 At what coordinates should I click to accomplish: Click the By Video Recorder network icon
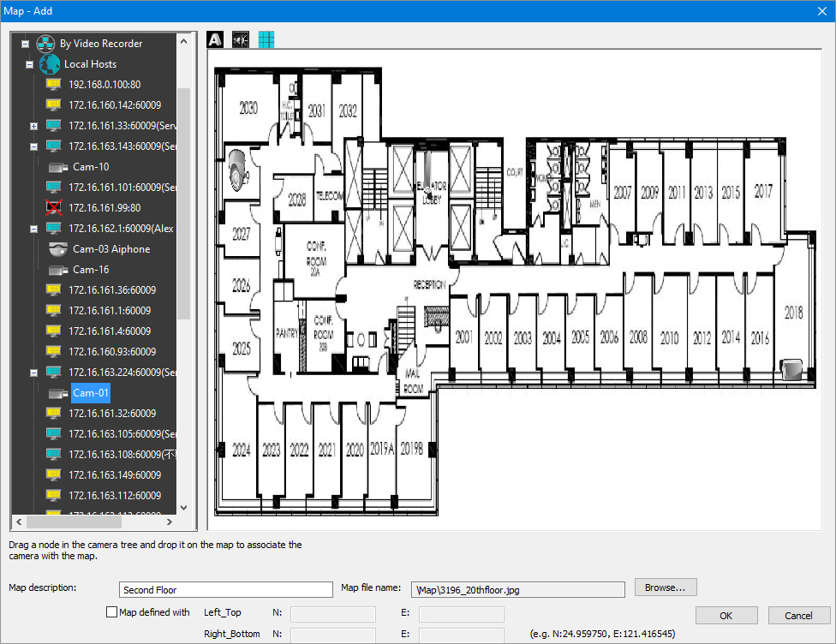tap(45, 44)
